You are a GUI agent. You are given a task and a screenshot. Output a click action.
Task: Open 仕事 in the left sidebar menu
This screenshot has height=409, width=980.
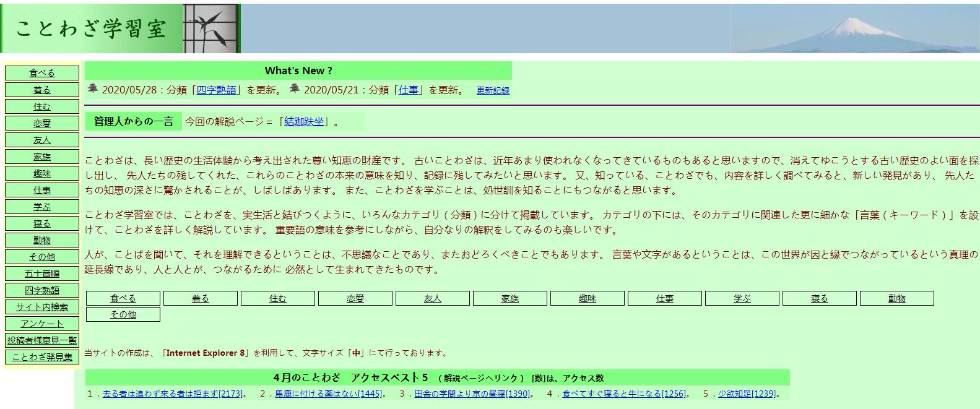coord(42,190)
